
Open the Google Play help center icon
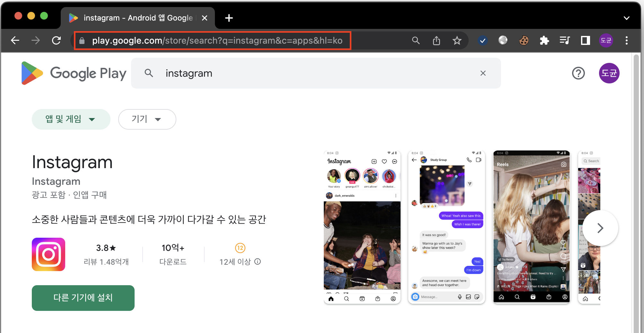(578, 73)
